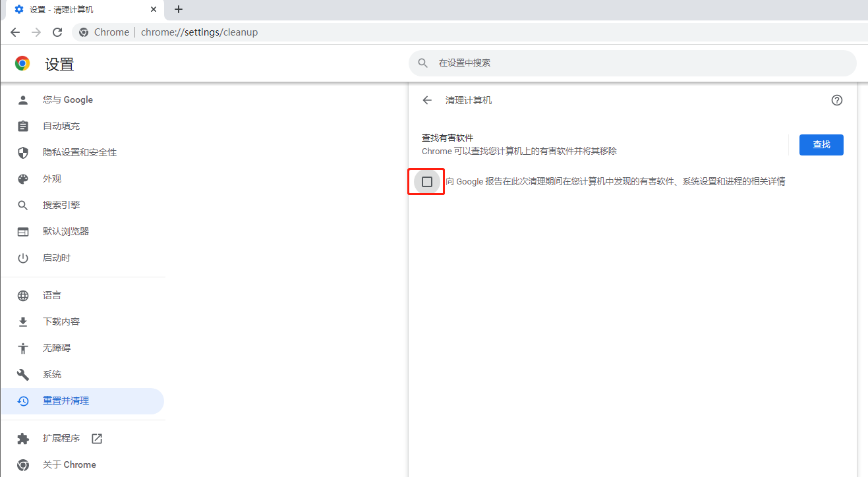Screen dimensions: 868x477
Task: Close the 设置 - 清理计算机 tab
Action: [x=154, y=9]
